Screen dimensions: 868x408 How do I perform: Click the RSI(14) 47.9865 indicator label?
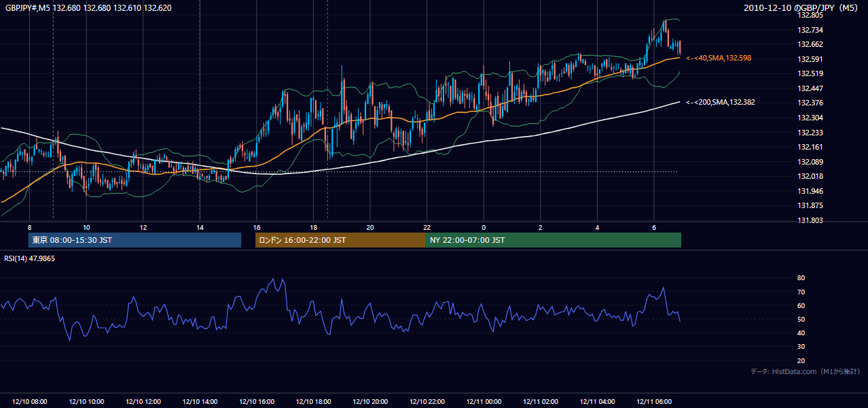[30, 259]
